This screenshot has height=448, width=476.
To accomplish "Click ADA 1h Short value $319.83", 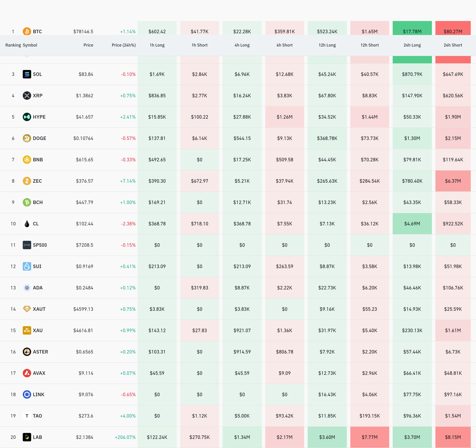I will pos(199,288).
